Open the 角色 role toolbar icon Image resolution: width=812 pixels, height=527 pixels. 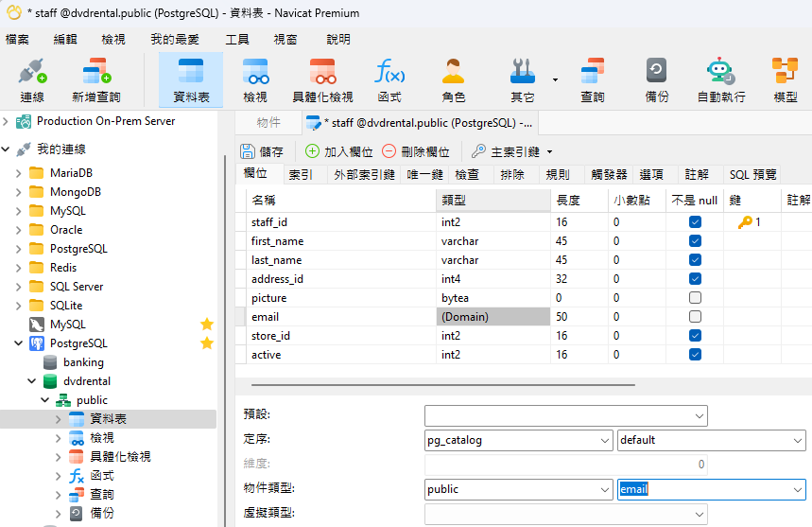[x=453, y=80]
